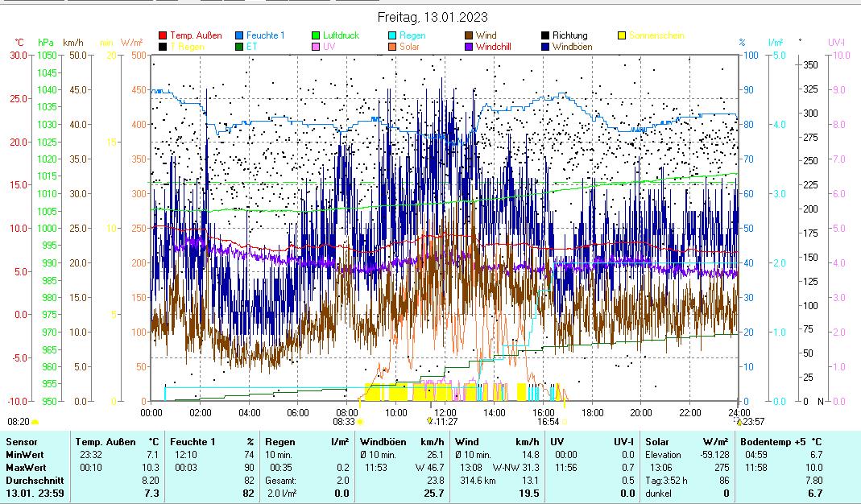Viewport: 861px width, 504px height.
Task: Click the cyan Regen legend square
Action: click(392, 35)
